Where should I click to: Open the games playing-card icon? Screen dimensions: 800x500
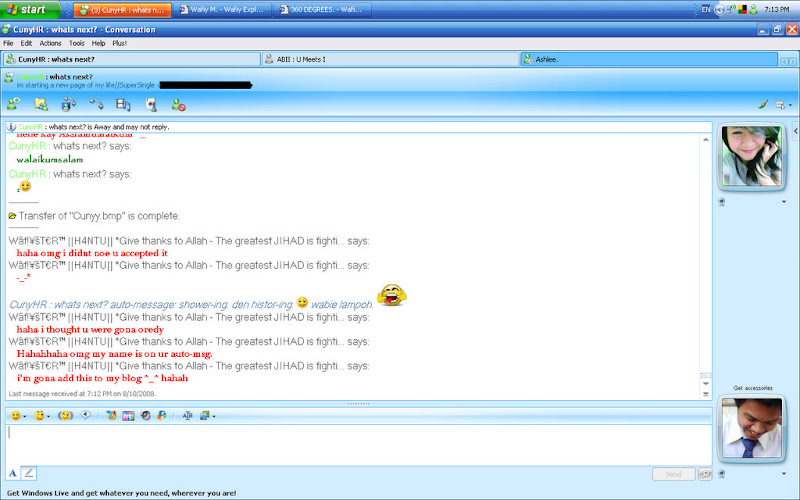pos(151,105)
